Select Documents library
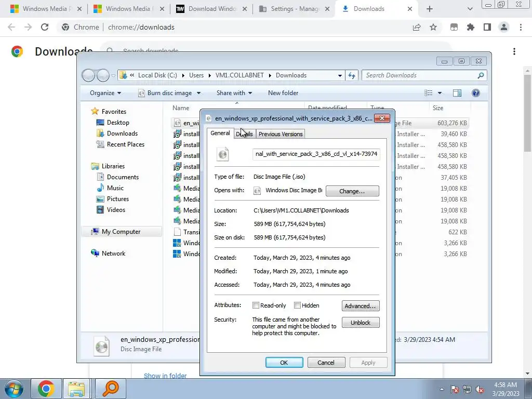Image resolution: width=532 pixels, height=399 pixels. coord(123,177)
